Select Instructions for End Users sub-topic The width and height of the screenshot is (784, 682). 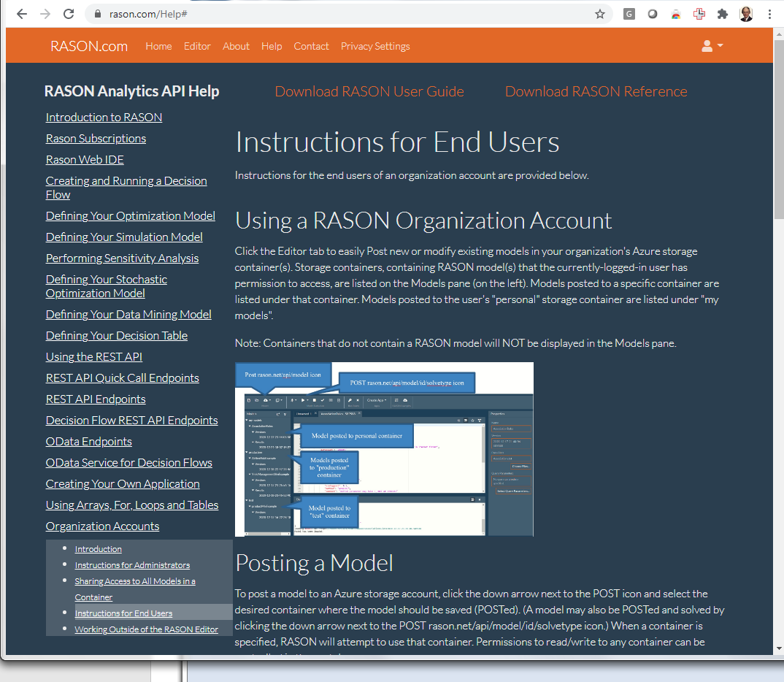click(123, 613)
